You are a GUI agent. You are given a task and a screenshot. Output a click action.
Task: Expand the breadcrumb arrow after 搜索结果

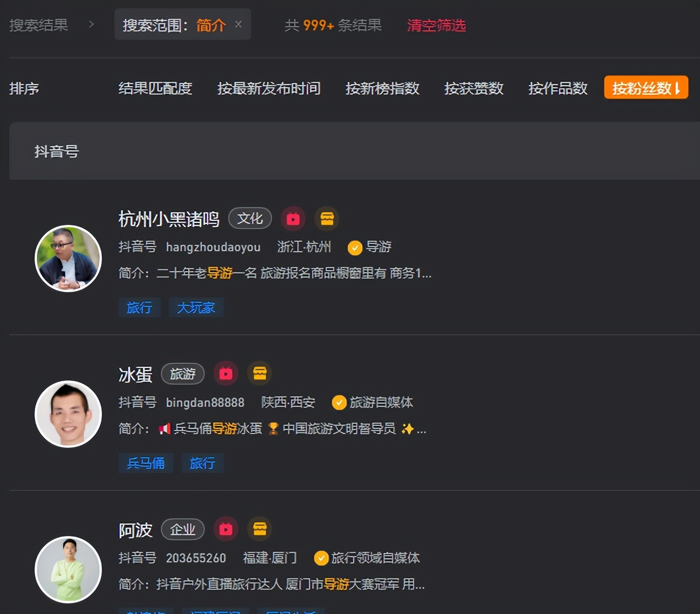click(91, 24)
